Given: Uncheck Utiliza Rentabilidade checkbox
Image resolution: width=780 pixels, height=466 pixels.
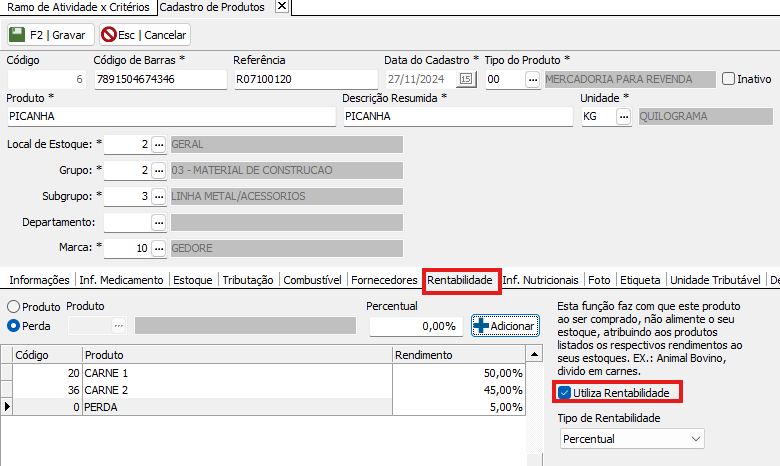Looking at the screenshot, I should click(x=565, y=392).
